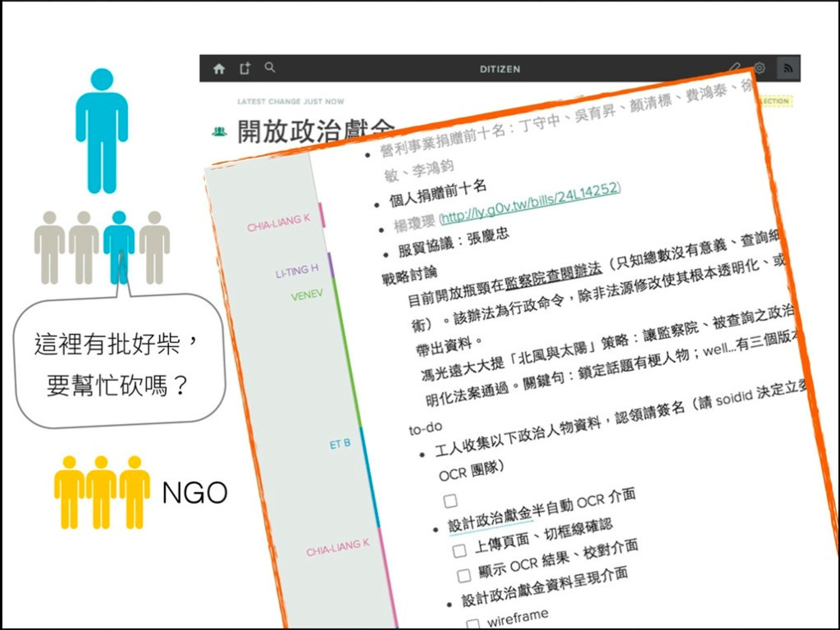Click the group icon beside the 開放政治獻金 title
The width and height of the screenshot is (840, 630).
[219, 131]
